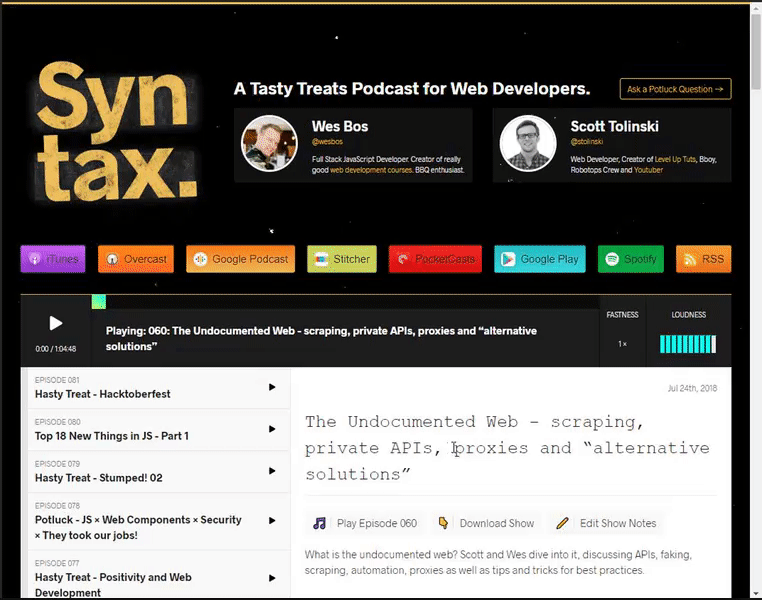
Task: Select Hasty Treat Positivity and Web Development title
Action: point(113,585)
